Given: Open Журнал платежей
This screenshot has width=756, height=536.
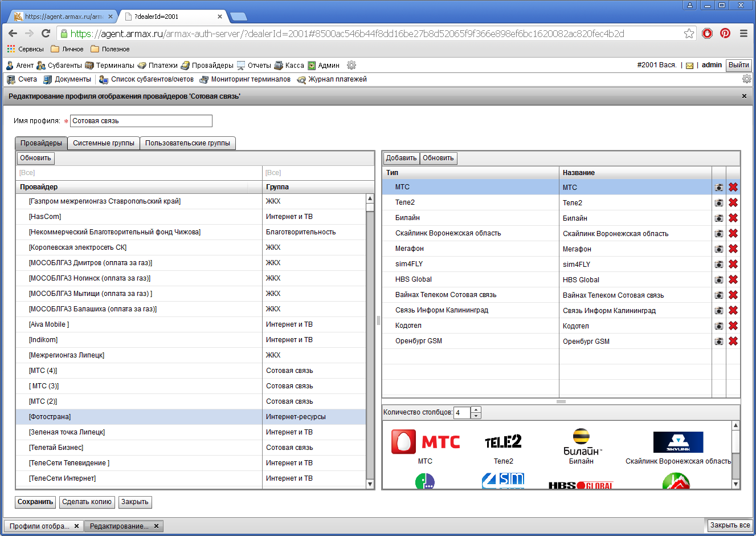Looking at the screenshot, I should coord(332,79).
